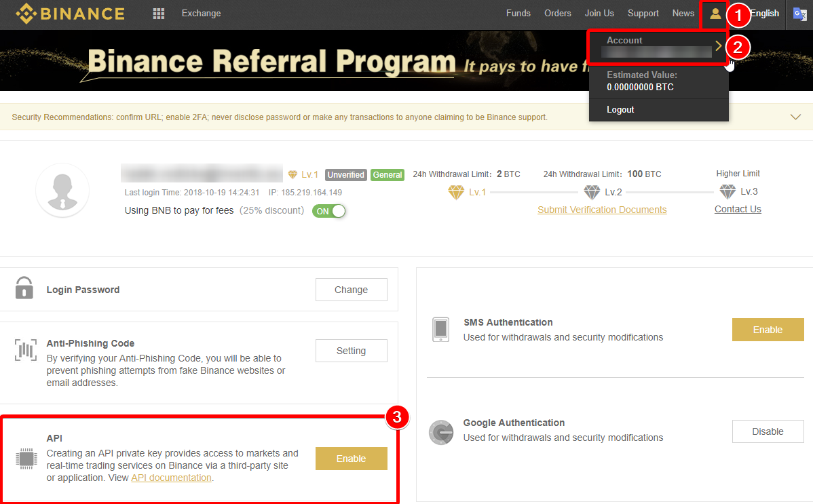Click the Google Authentication heading

pyautogui.click(x=514, y=423)
